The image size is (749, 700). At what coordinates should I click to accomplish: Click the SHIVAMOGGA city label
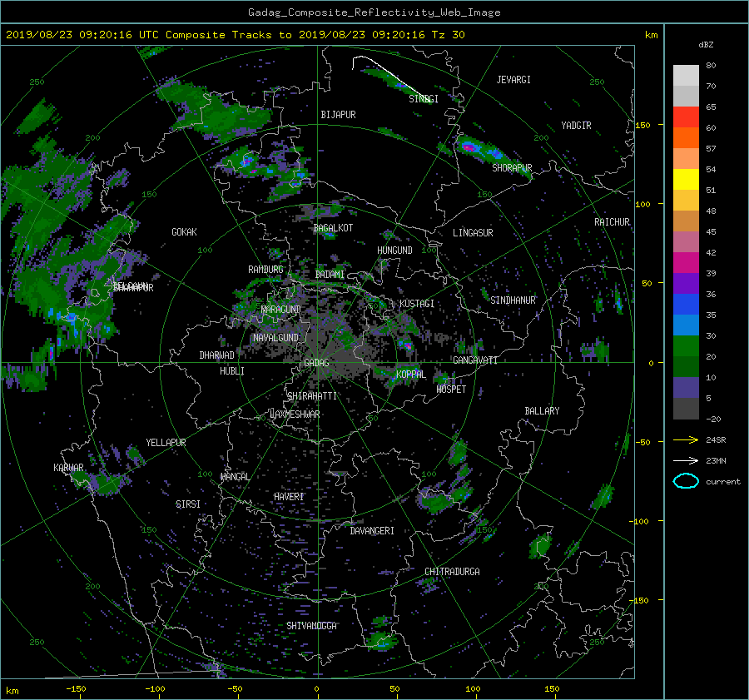[311, 626]
